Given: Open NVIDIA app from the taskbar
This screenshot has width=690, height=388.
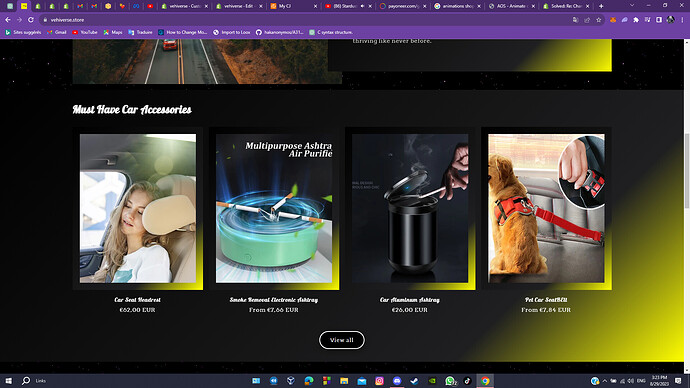Looking at the screenshot, I should pos(432,381).
